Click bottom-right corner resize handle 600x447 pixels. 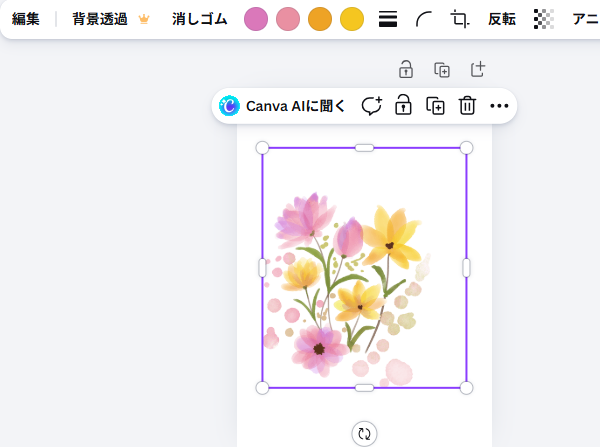pos(466,388)
